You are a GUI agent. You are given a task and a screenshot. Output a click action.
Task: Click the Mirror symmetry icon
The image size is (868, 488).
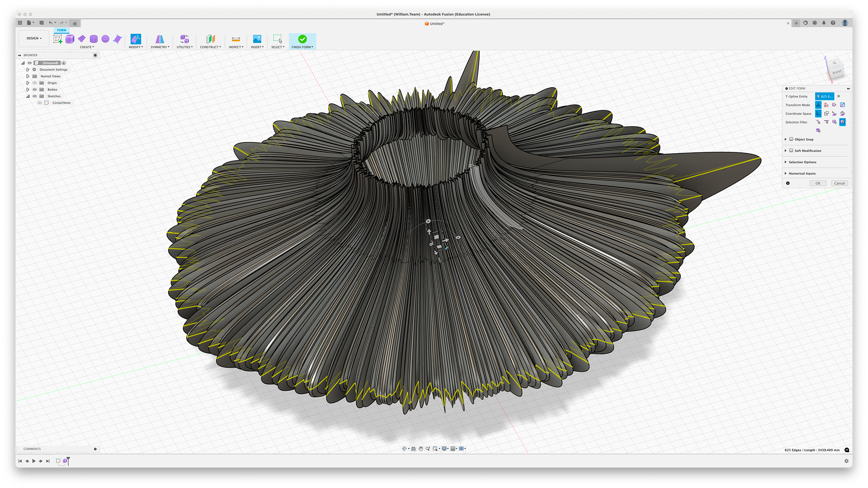160,39
